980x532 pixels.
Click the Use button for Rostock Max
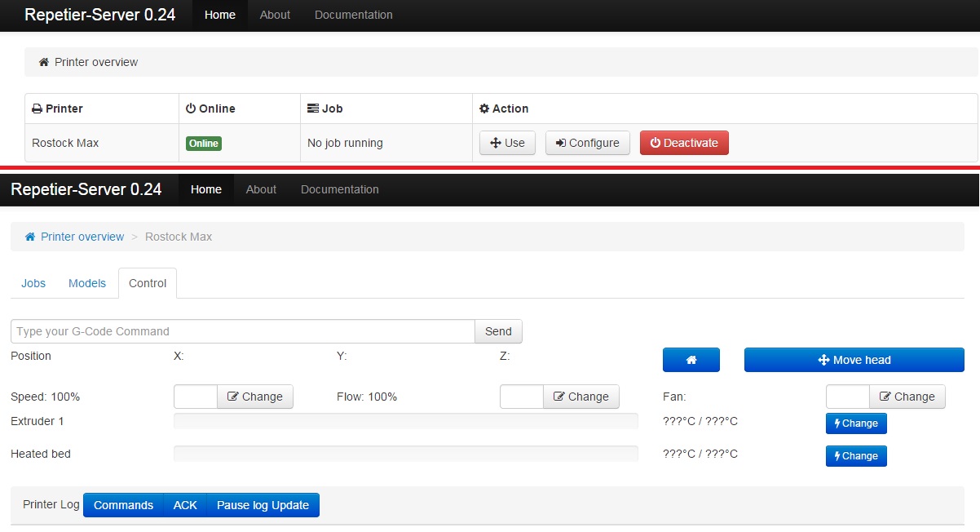[506, 143]
